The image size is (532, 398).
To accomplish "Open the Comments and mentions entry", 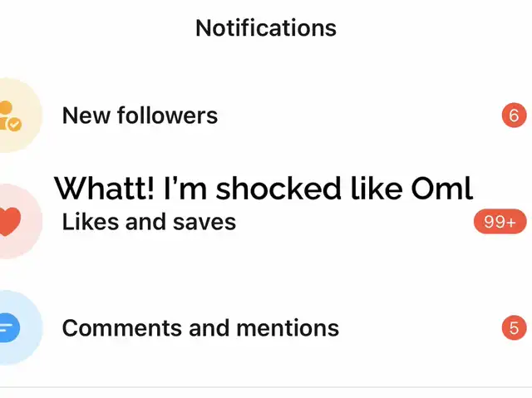I will tap(266, 327).
